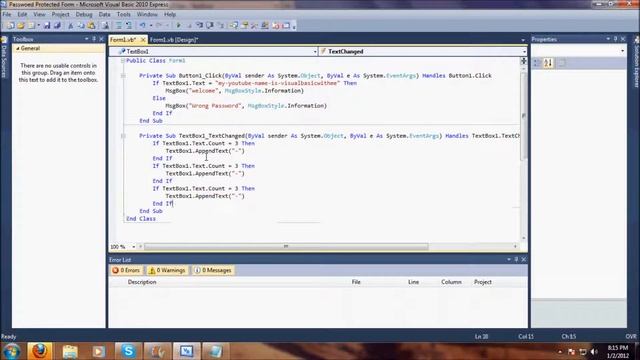
Task: Click the Step Over toolbar icon
Action: (209, 26)
